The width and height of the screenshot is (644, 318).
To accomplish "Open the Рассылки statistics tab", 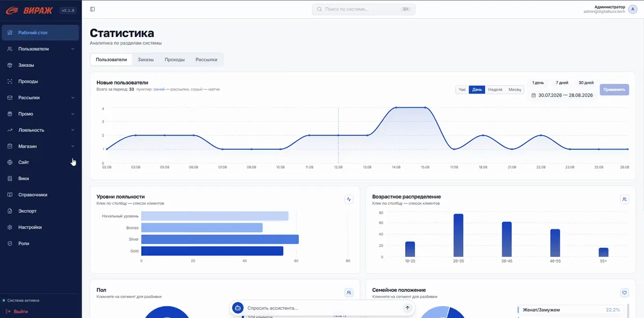I will [x=206, y=60].
